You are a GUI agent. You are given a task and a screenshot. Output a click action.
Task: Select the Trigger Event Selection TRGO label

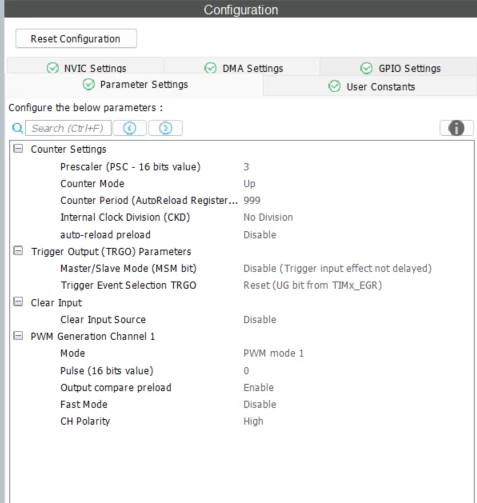128,285
